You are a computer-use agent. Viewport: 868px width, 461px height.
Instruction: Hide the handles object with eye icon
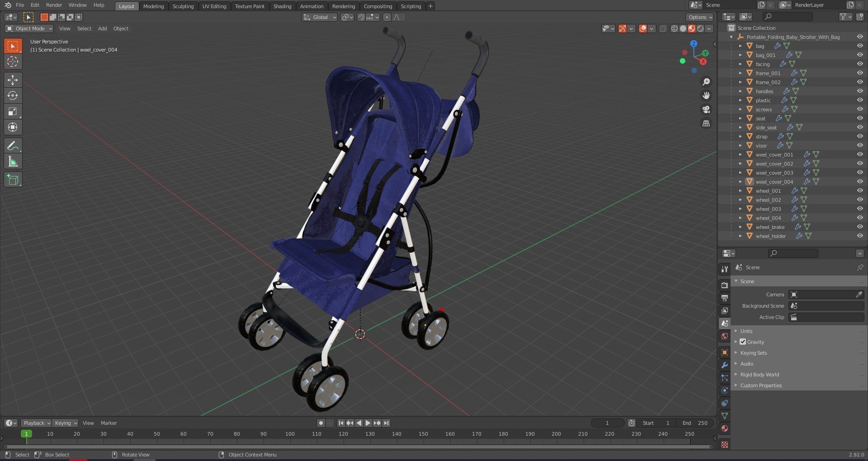click(x=859, y=91)
